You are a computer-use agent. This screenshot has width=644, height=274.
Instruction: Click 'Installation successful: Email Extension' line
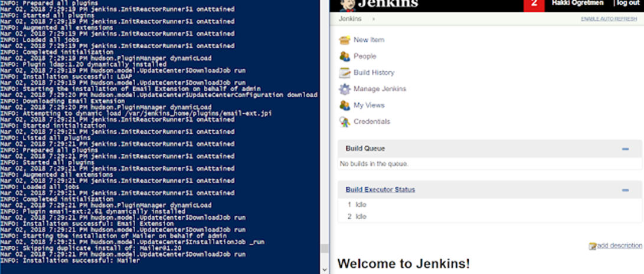pos(87,224)
